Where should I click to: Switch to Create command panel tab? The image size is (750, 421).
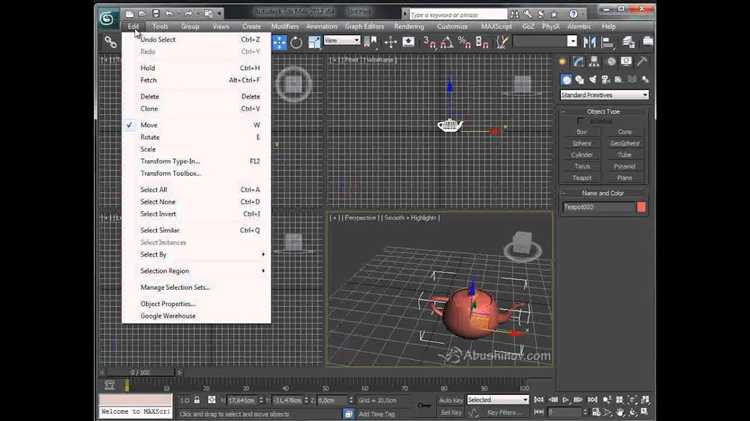coord(562,62)
